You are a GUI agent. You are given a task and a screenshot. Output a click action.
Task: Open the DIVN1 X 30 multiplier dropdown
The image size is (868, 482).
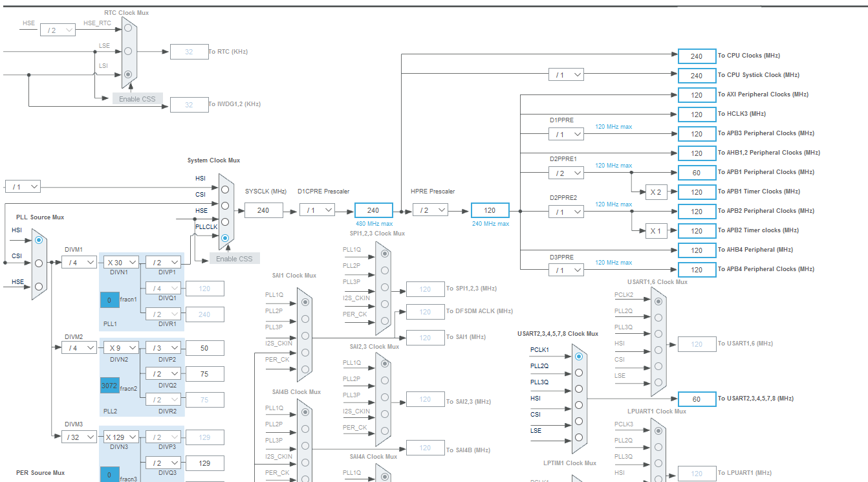point(120,261)
